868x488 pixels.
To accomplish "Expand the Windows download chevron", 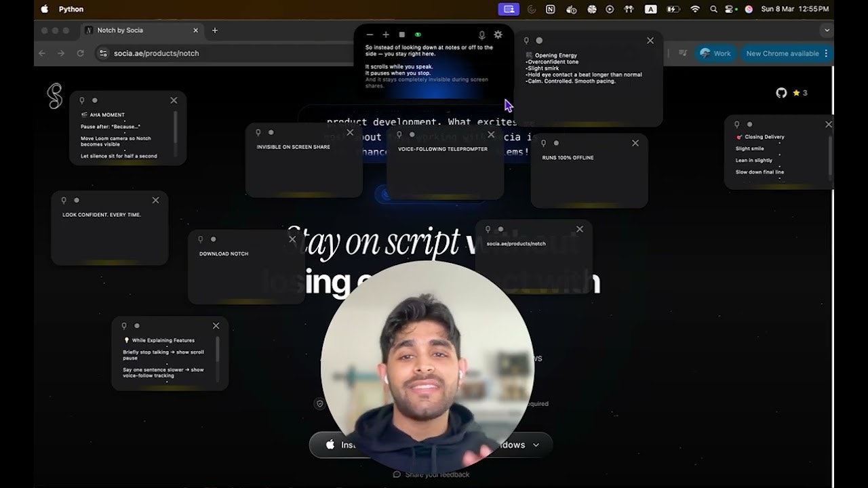I will pyautogui.click(x=536, y=445).
